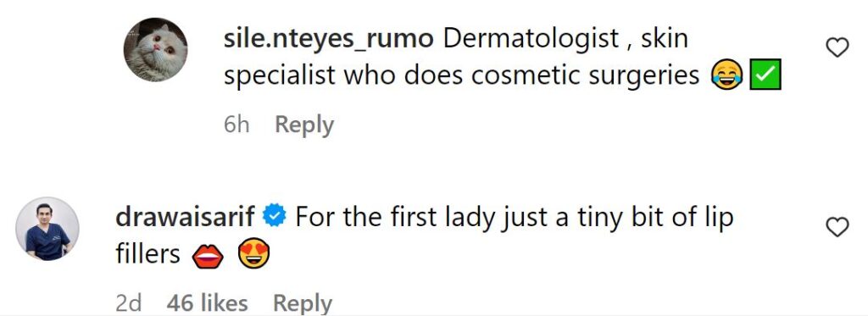Click the cat profile picture avatar
868x316 pixels.
(155, 50)
